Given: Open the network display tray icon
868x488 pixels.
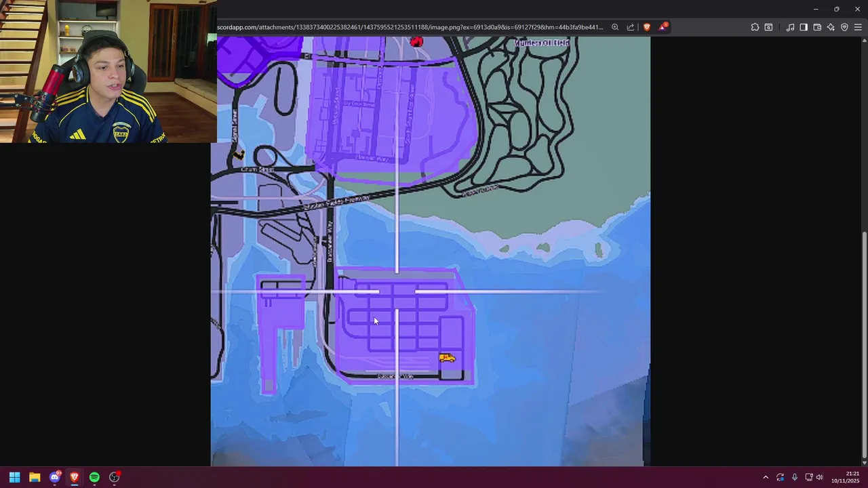Looking at the screenshot, I should pyautogui.click(x=808, y=477).
